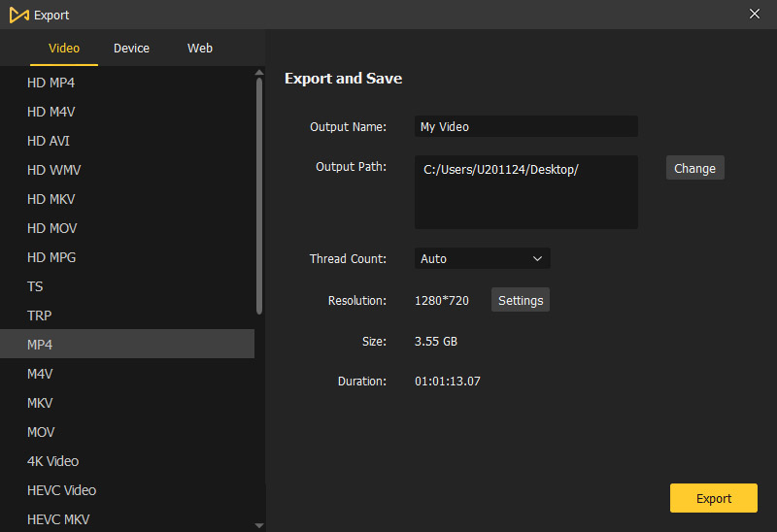Select the TS format entry
Screen dimensions: 777x532
click(35, 286)
